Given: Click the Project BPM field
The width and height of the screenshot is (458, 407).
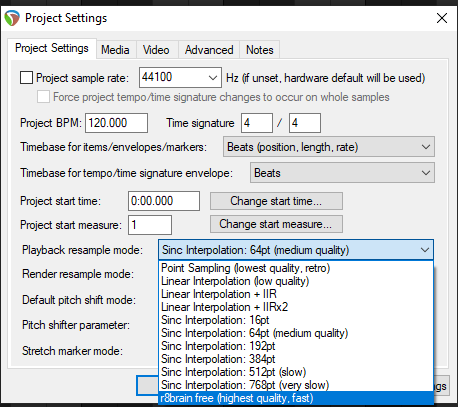Looking at the screenshot, I should 116,123.
